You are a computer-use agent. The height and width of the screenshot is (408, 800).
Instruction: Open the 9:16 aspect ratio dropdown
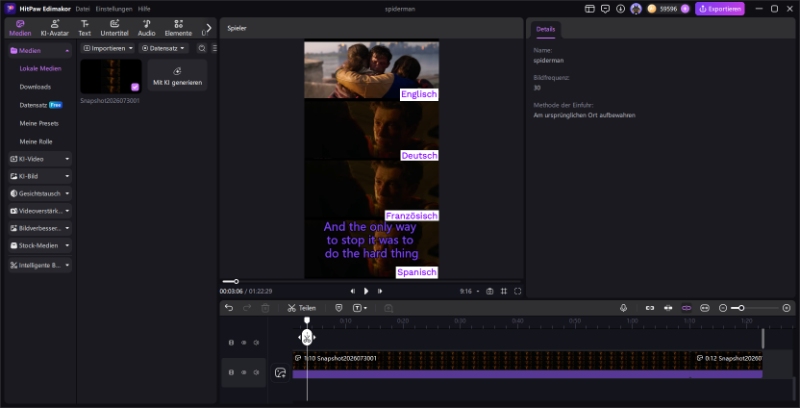(469, 291)
